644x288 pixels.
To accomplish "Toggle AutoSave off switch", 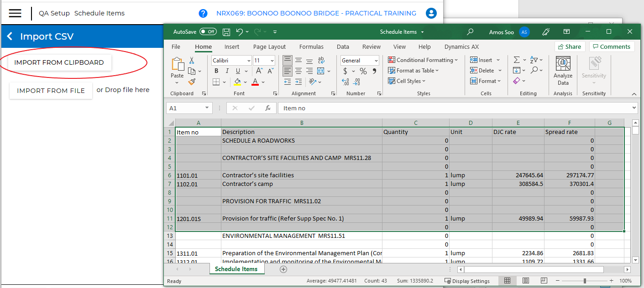I will pyautogui.click(x=208, y=31).
